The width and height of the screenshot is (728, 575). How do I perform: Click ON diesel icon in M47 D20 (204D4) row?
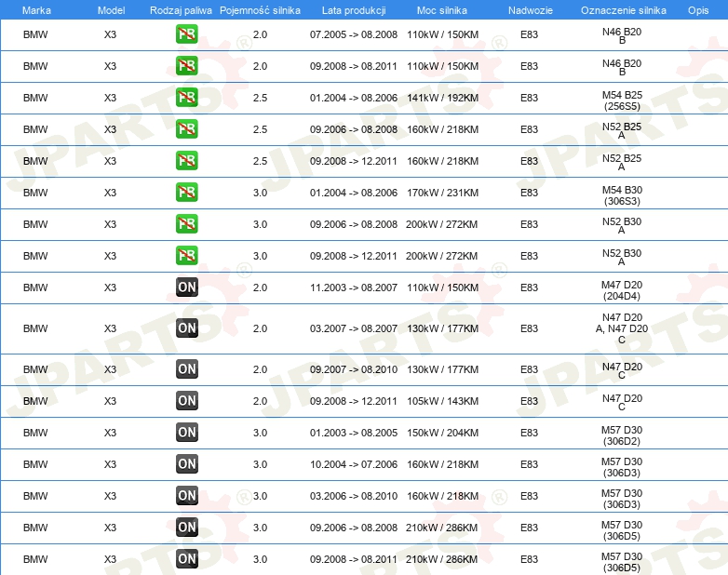[x=187, y=287]
